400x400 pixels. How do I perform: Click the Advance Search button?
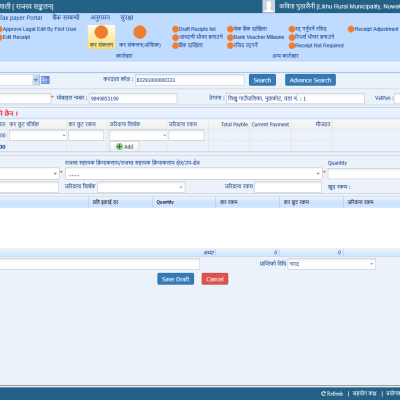tap(310, 80)
